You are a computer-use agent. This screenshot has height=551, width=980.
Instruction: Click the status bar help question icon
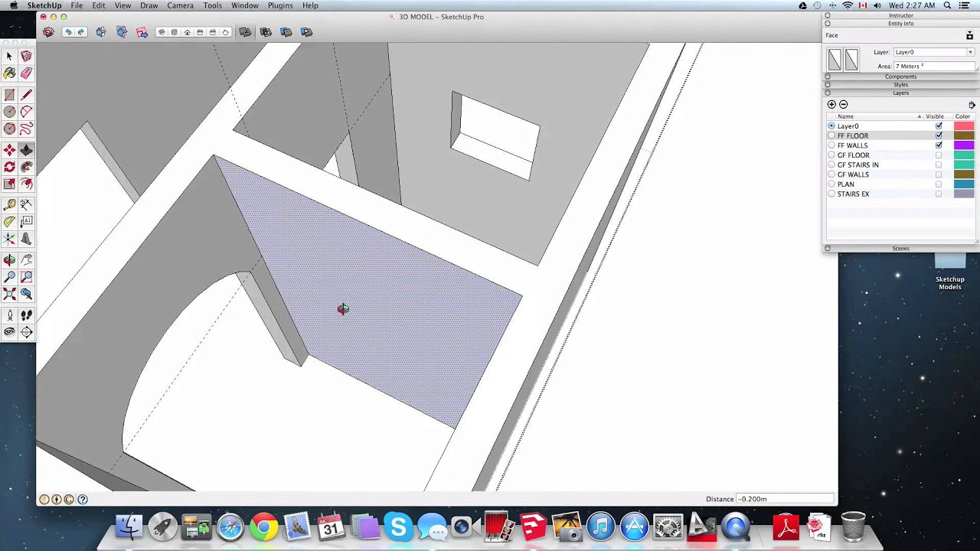click(83, 500)
